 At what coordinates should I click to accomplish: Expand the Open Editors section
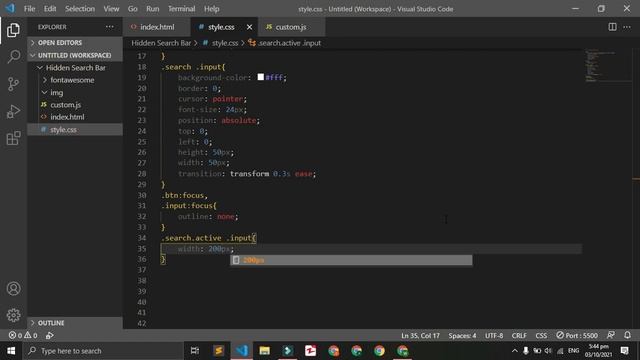coord(75,43)
